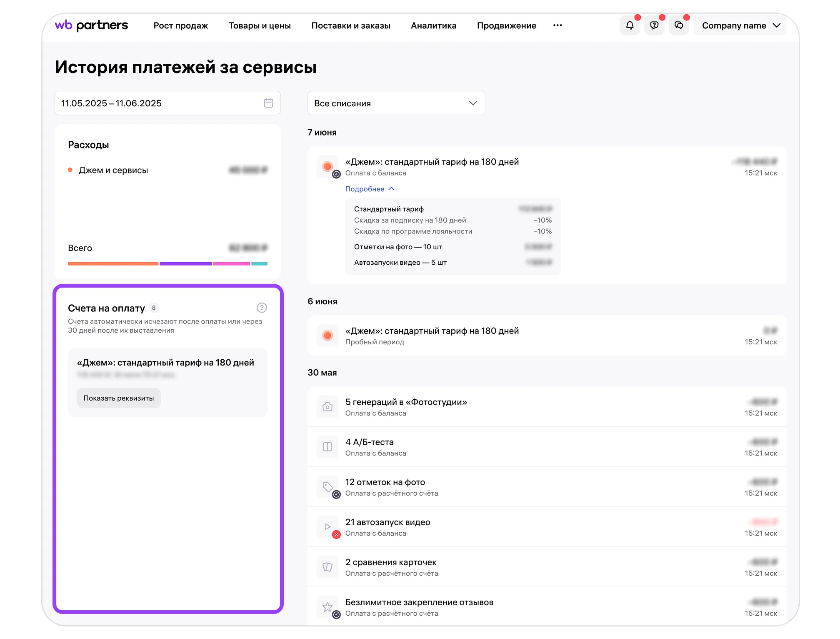Open the Поставки и заказы menu
This screenshot has width=840, height=639.
tap(350, 25)
